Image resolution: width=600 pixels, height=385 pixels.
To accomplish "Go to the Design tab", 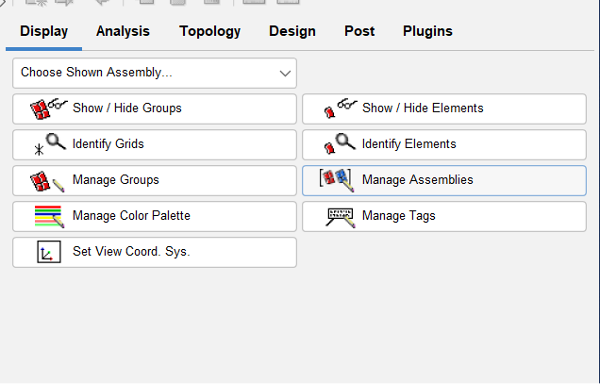I will point(292,31).
